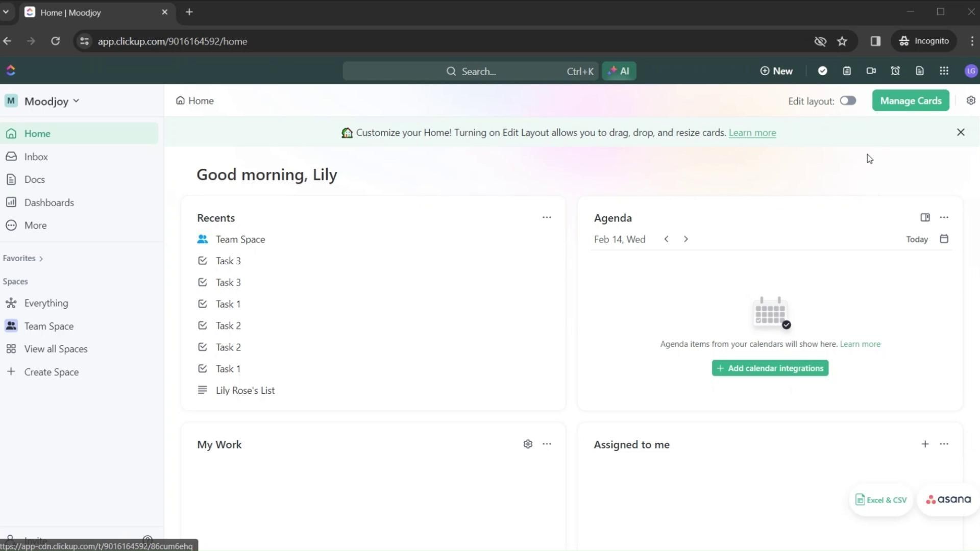Image resolution: width=980 pixels, height=551 pixels.
Task: Add item with Assigned to me plus icon
Action: pos(925,444)
